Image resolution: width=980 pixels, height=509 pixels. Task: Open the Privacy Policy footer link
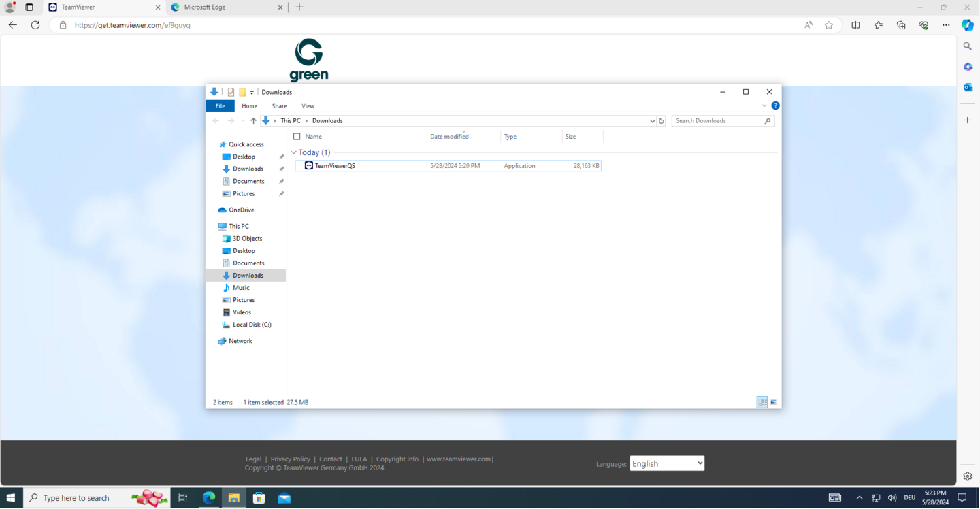click(x=290, y=459)
